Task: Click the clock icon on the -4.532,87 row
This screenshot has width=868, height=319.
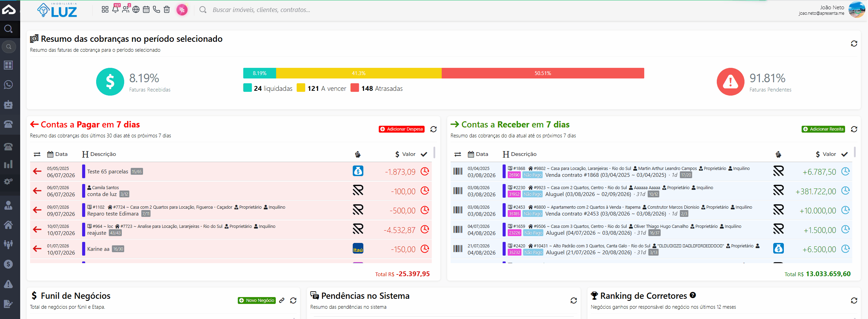Action: pos(425,229)
